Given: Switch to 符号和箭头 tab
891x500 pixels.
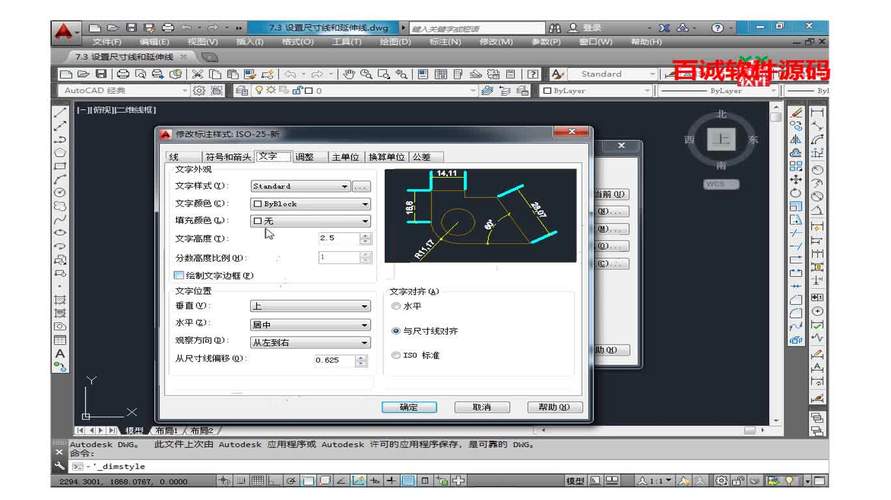Looking at the screenshot, I should pos(228,157).
